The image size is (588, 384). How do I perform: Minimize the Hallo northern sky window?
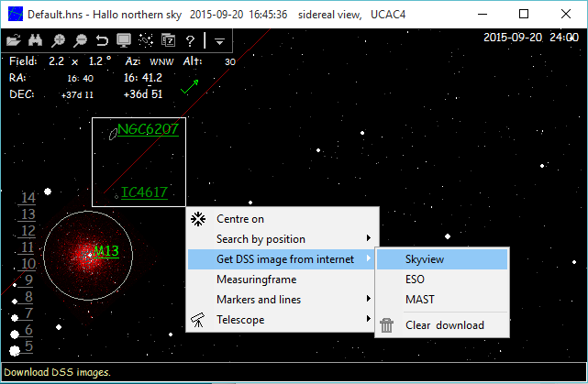point(483,15)
